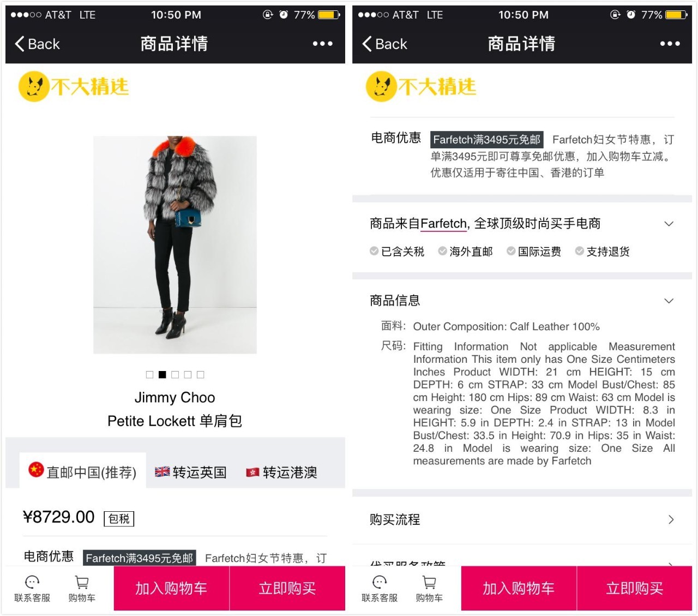Collapse the 商品信息 section chevron
The image size is (698, 616).
[x=669, y=301]
